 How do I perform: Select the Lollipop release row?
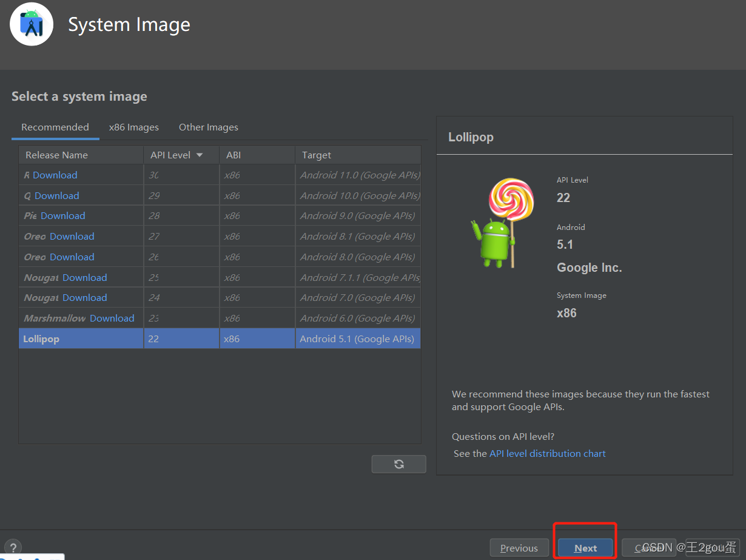point(220,339)
